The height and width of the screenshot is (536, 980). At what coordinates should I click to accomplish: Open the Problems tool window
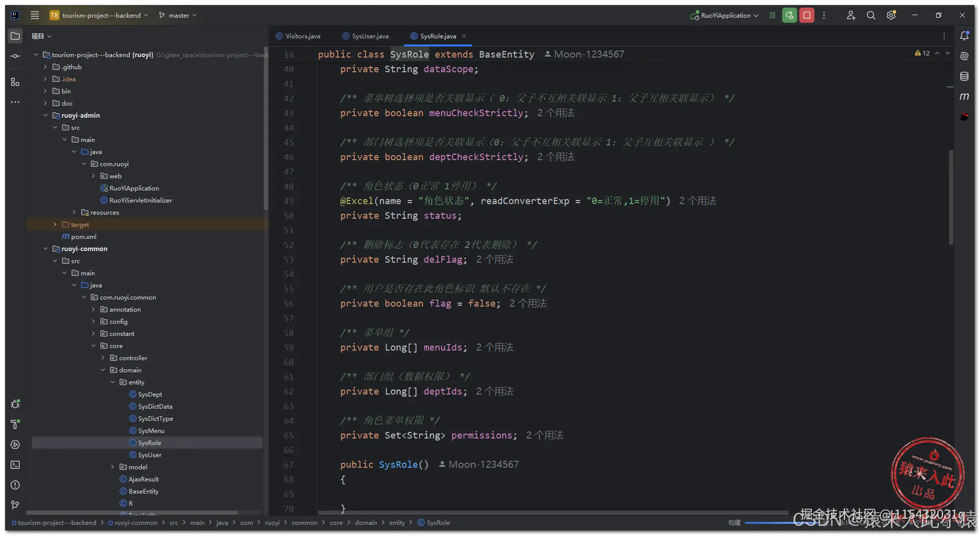tap(15, 485)
